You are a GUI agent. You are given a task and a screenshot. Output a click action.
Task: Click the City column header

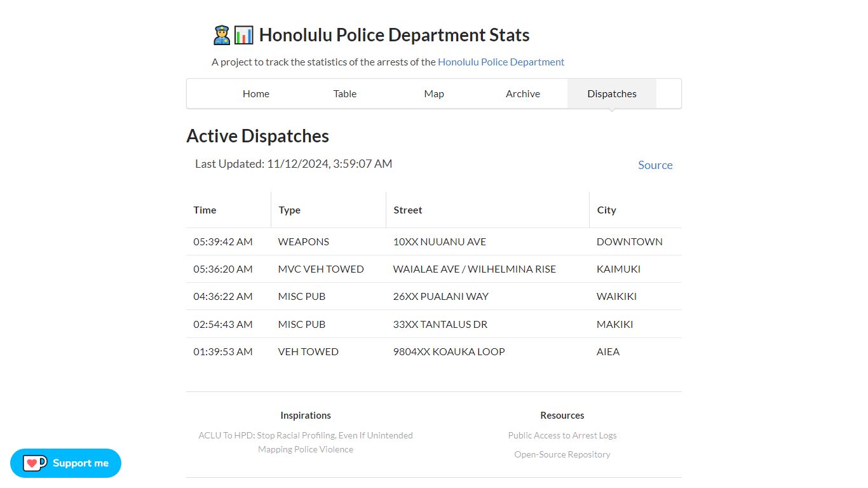pos(635,210)
